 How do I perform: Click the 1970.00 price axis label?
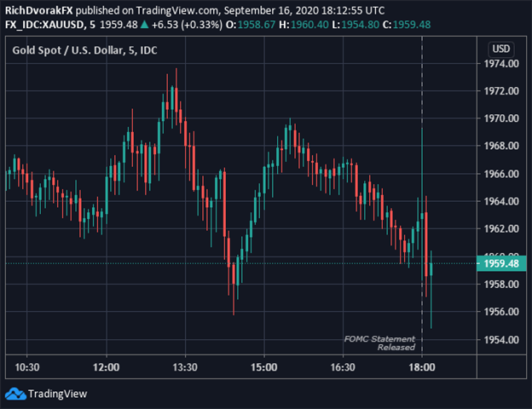click(x=501, y=118)
